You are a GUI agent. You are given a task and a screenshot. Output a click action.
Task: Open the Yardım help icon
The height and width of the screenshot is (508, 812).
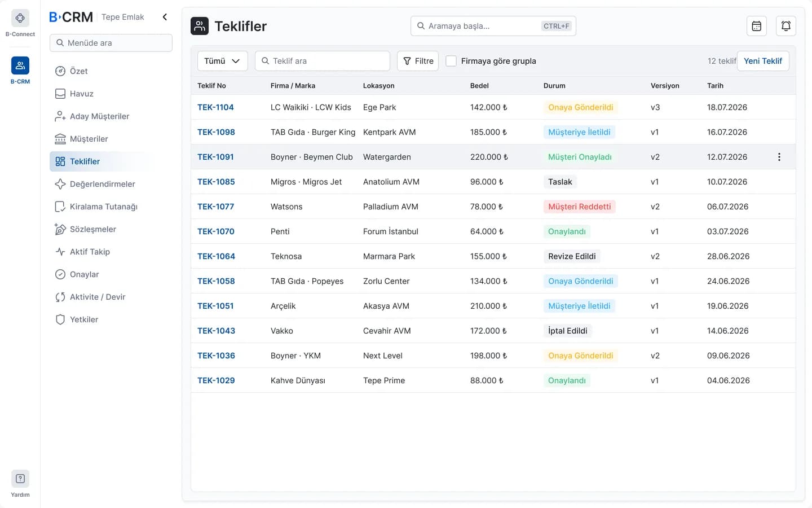click(20, 479)
